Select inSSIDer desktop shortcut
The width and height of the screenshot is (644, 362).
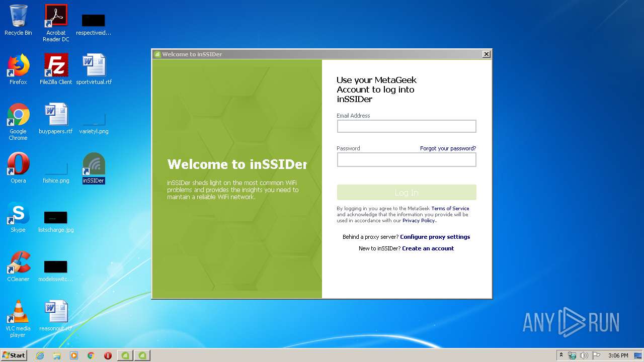pos(94,168)
